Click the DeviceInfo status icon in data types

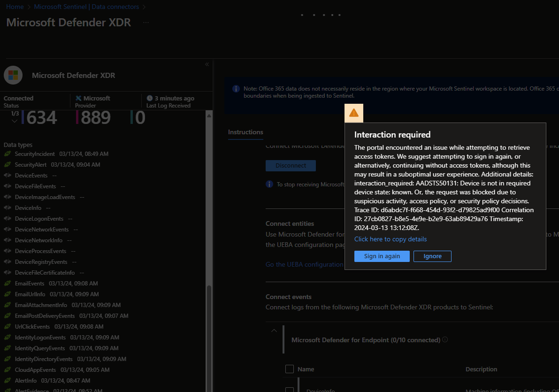(8, 208)
